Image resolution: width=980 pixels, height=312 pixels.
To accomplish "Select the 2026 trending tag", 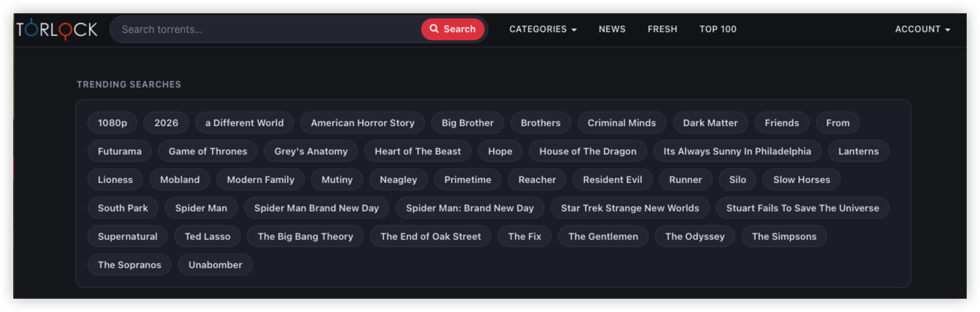I will pyautogui.click(x=166, y=122).
